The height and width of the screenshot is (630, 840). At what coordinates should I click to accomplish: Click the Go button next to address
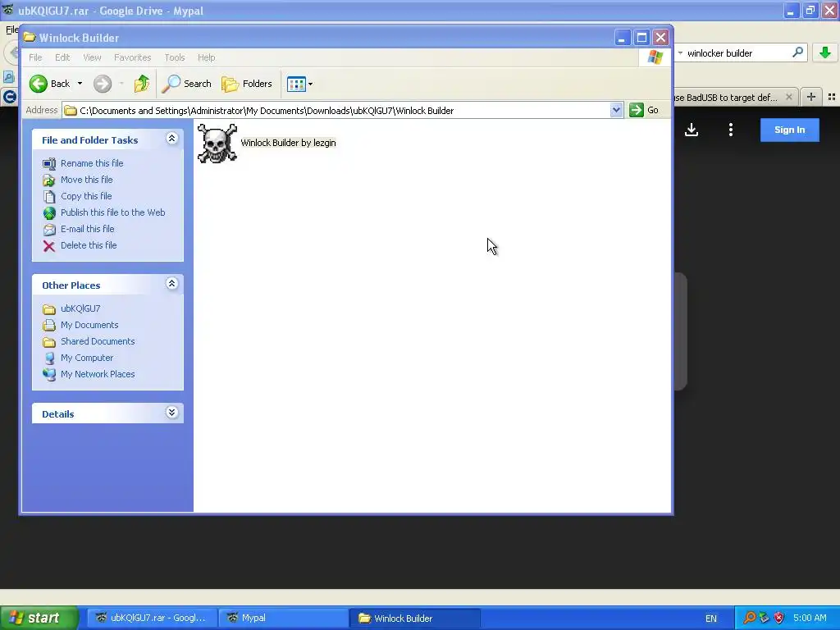coord(645,110)
